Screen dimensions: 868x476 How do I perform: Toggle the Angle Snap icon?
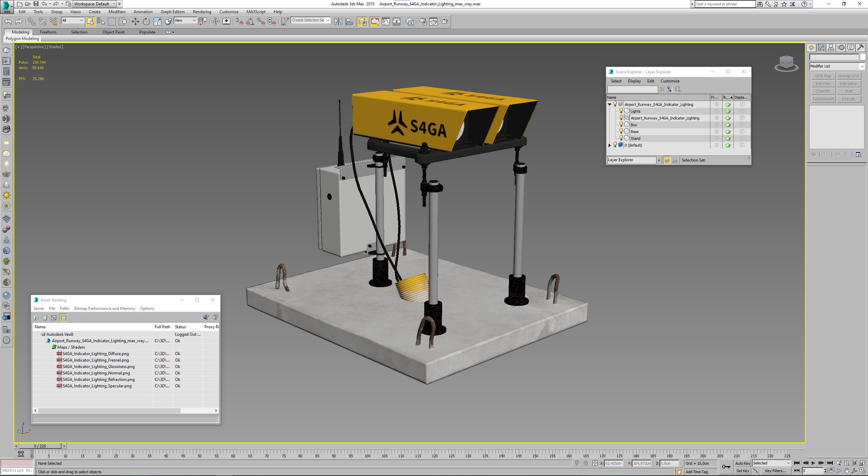click(250, 22)
